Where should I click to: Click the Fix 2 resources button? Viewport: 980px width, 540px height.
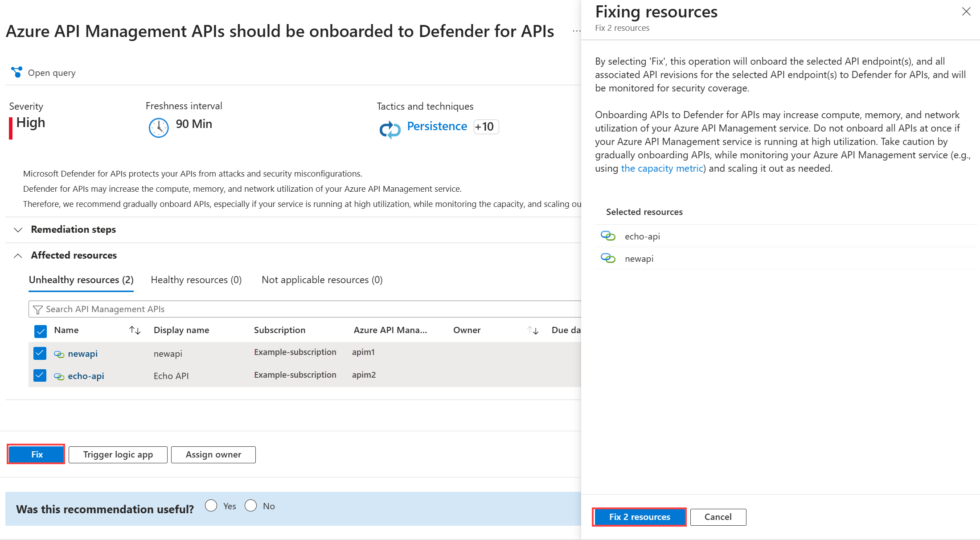[639, 517]
